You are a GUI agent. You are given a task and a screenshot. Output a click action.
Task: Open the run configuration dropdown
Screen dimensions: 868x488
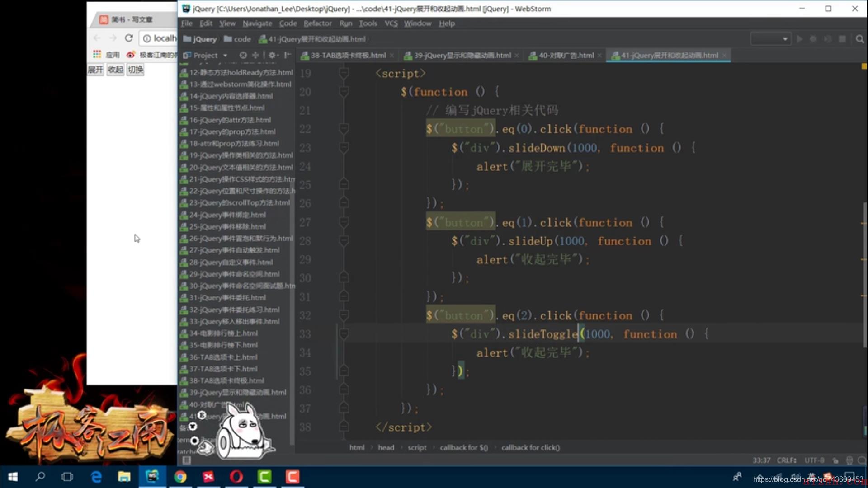tap(770, 39)
